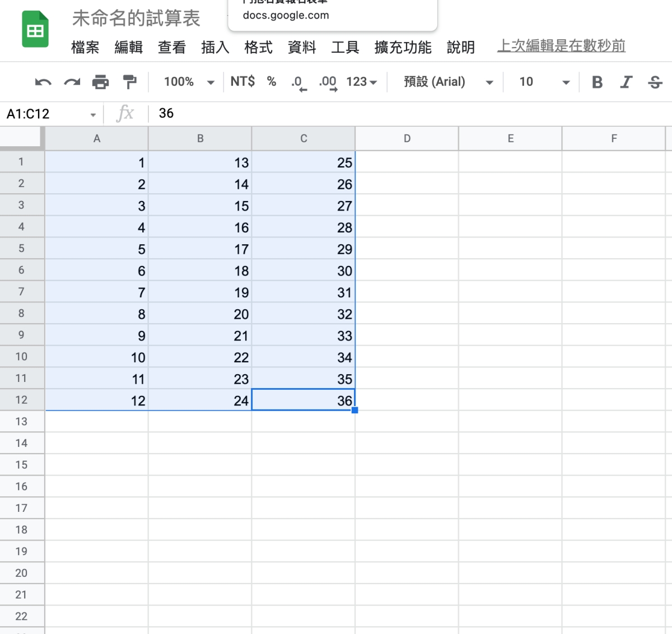Select row 12 header

(22, 400)
